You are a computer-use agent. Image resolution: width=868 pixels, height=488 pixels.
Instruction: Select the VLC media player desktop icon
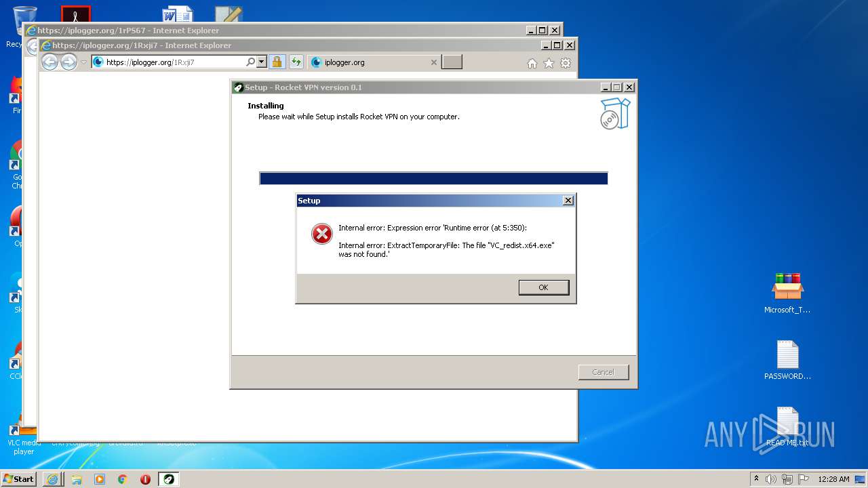tap(24, 437)
